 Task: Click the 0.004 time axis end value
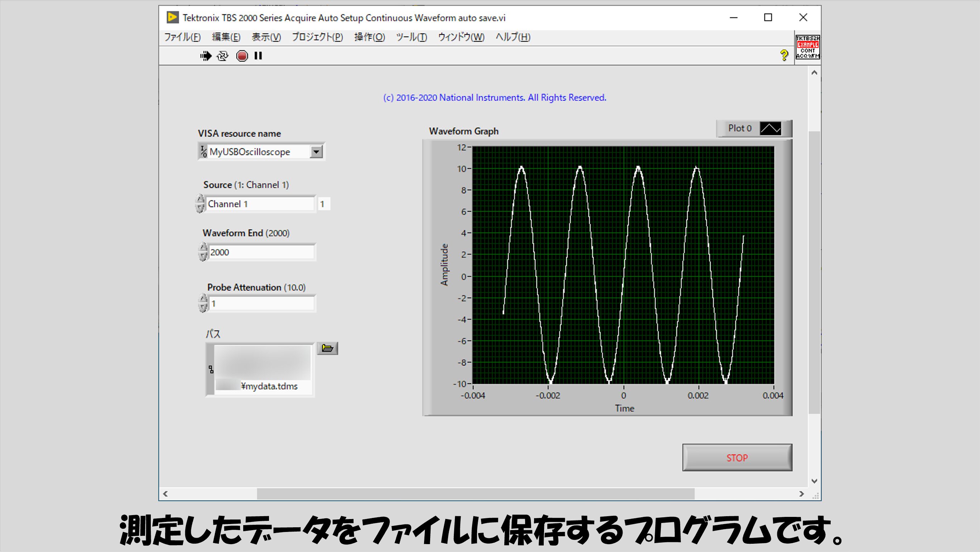tap(773, 396)
